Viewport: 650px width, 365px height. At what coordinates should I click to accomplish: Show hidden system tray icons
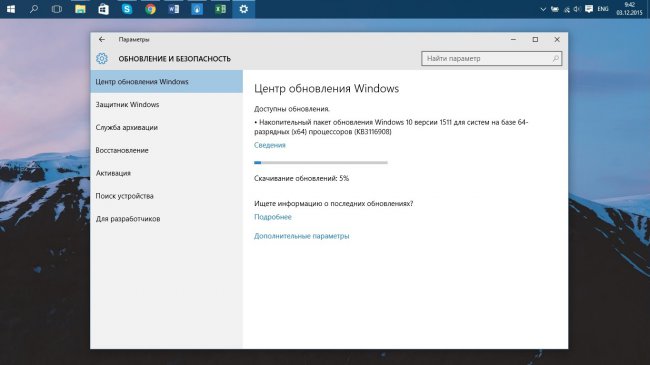pos(543,9)
